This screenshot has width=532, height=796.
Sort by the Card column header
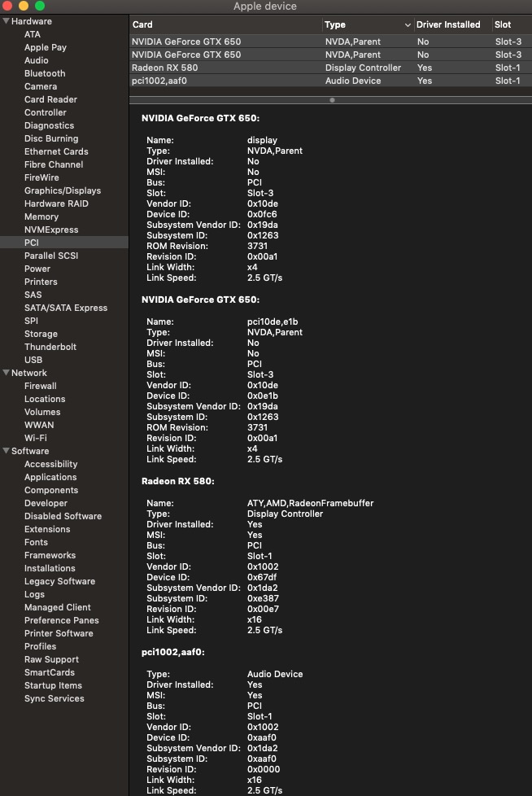(225, 25)
